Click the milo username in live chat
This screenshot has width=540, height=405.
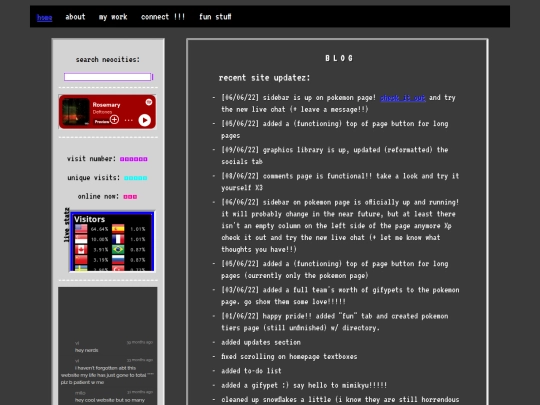point(80,393)
